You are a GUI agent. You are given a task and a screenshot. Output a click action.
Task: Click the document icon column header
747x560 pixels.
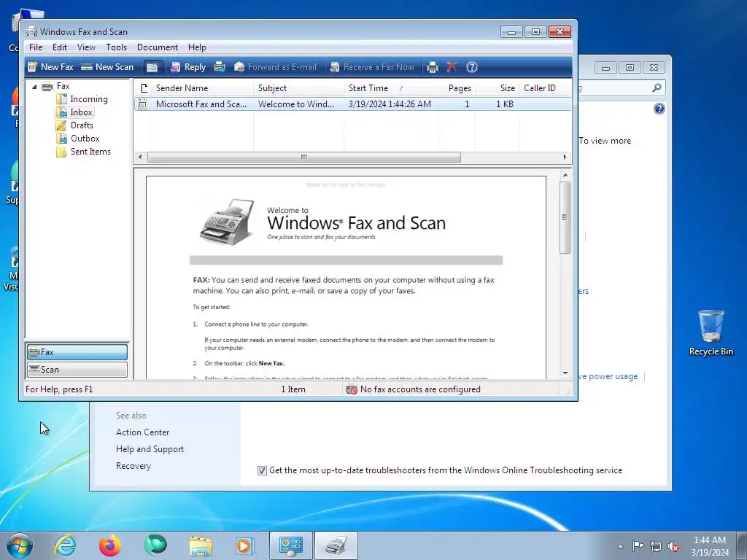point(144,88)
